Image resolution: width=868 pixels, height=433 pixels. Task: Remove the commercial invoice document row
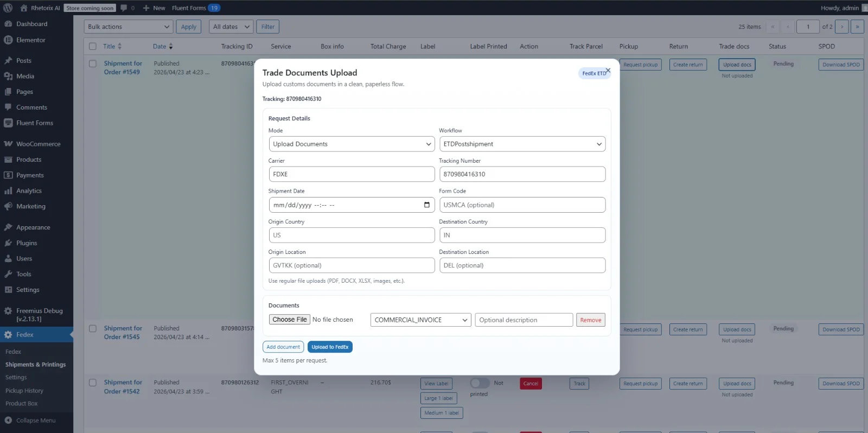coord(591,320)
